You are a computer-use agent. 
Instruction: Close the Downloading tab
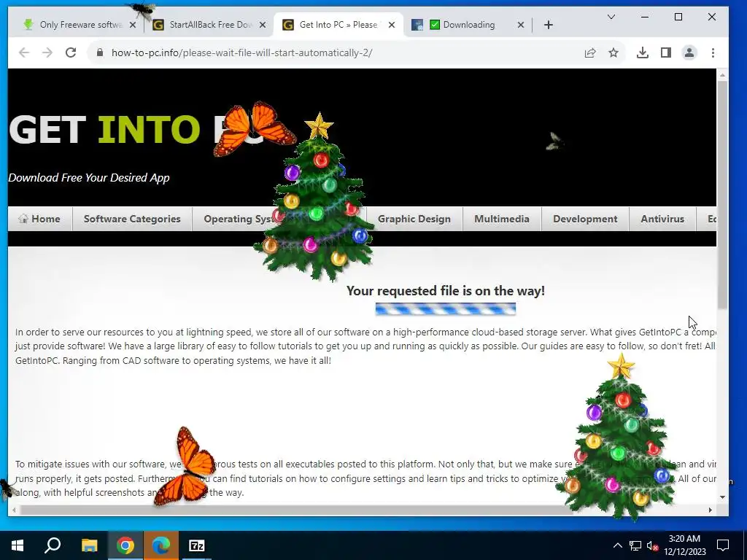coord(521,25)
